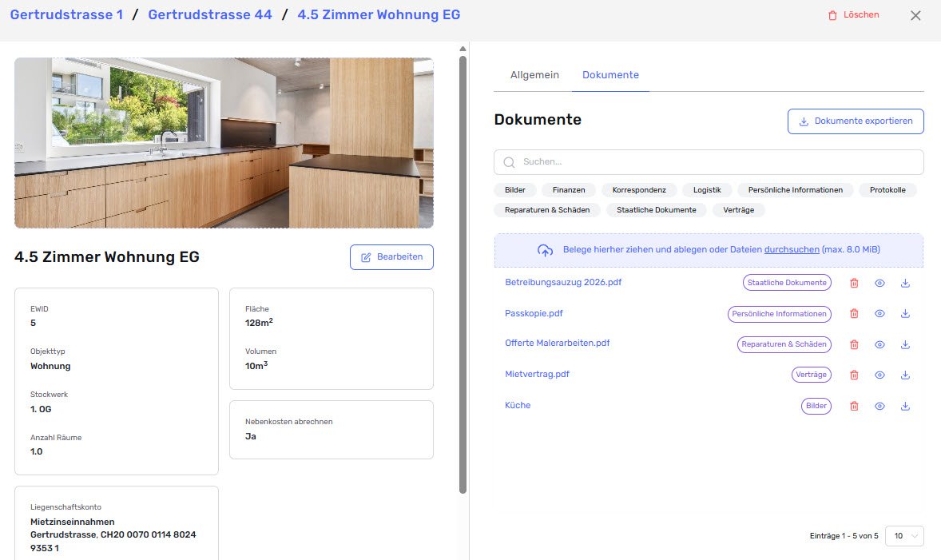Focus the Suchen search field
The width and height of the screenshot is (941, 560).
(x=709, y=162)
